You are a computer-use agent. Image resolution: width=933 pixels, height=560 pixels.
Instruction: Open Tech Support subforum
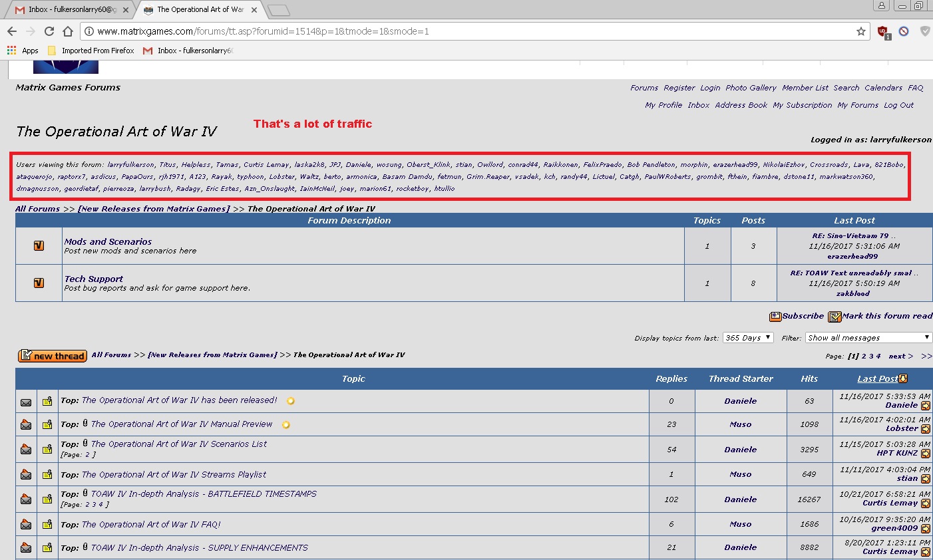click(94, 279)
